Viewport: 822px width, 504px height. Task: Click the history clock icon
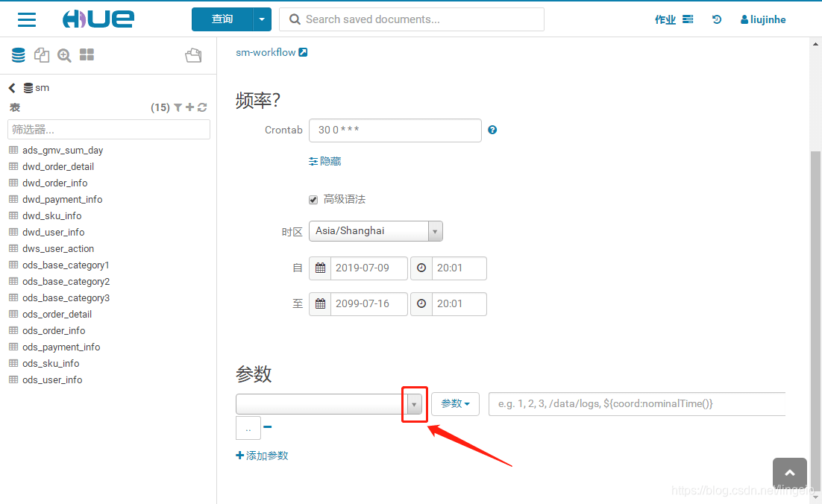click(x=717, y=19)
